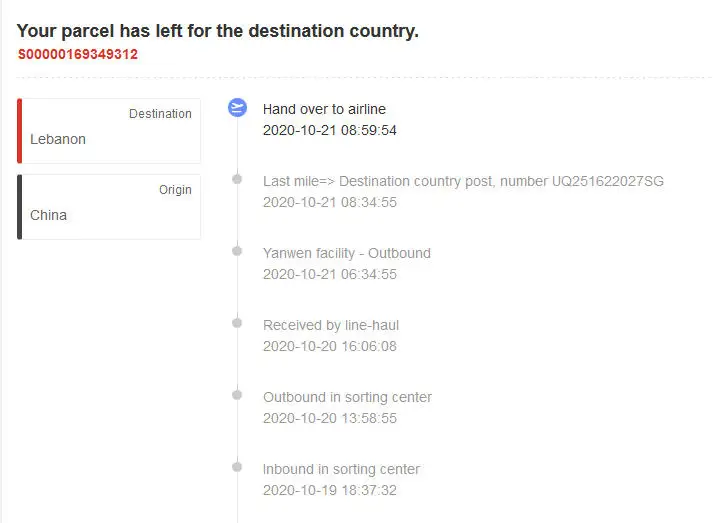The width and height of the screenshot is (714, 523).
Task: Click the Yanwen facility Outbound timeline dot
Action: 237,251
